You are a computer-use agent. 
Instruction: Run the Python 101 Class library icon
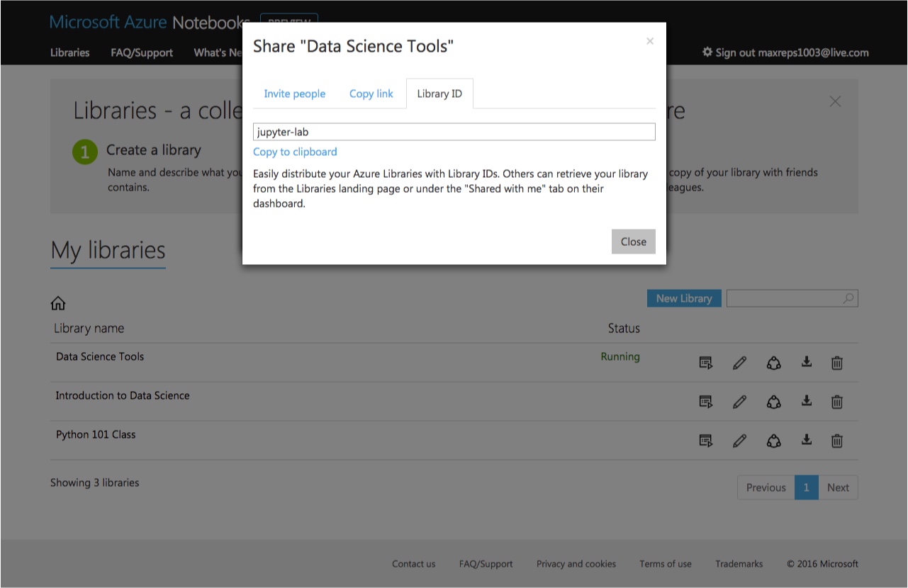(x=706, y=441)
